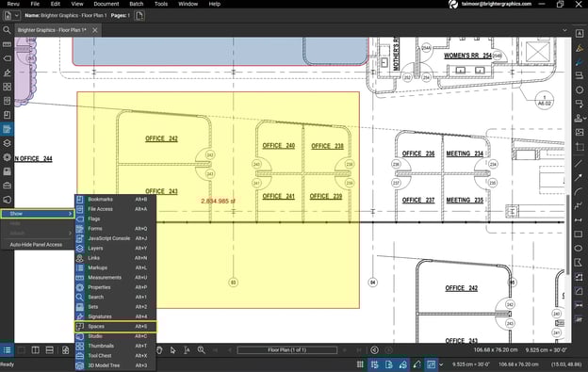Viewport: 588px width, 372px height.
Task: Select the Polyline tool in right toolbar
Action: pos(579,205)
